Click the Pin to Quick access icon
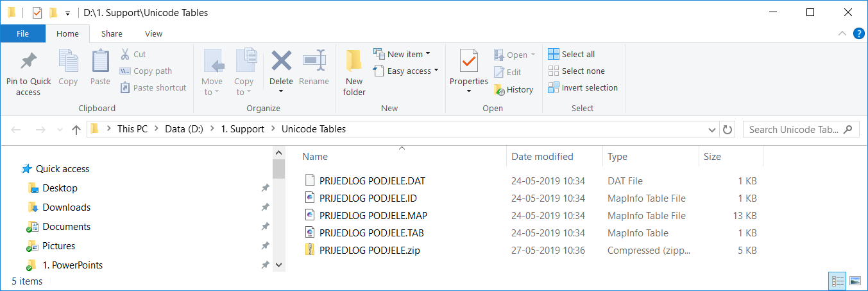The image size is (868, 291). pos(28,62)
